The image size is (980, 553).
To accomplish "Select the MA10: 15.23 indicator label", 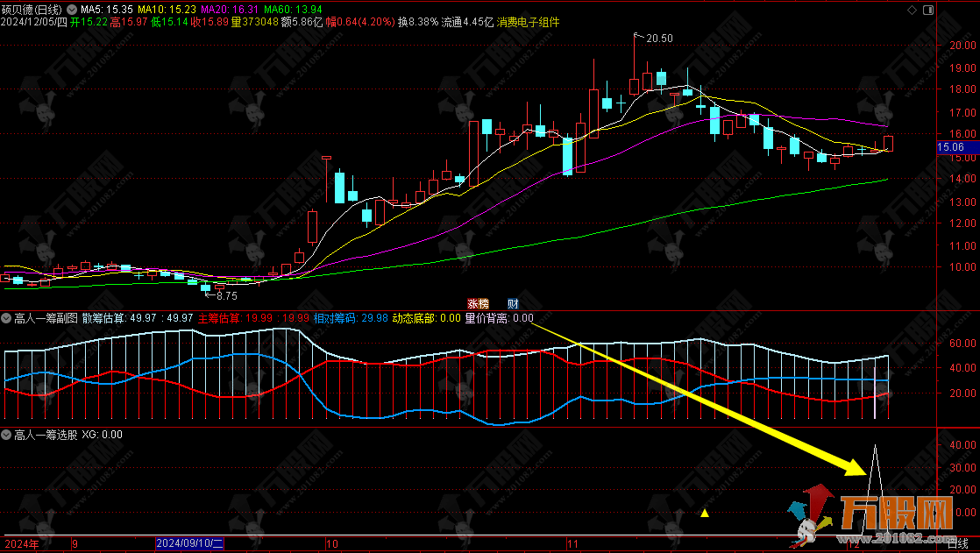I will 167,10.
